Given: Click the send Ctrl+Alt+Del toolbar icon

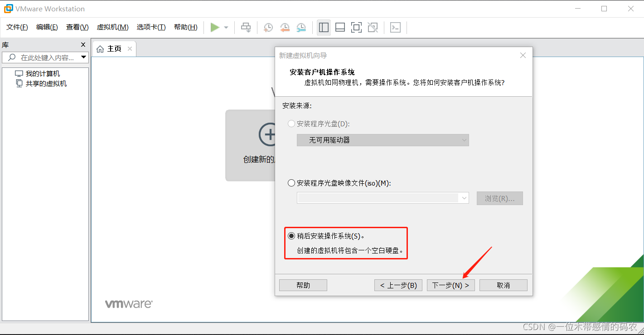Looking at the screenshot, I should (246, 28).
